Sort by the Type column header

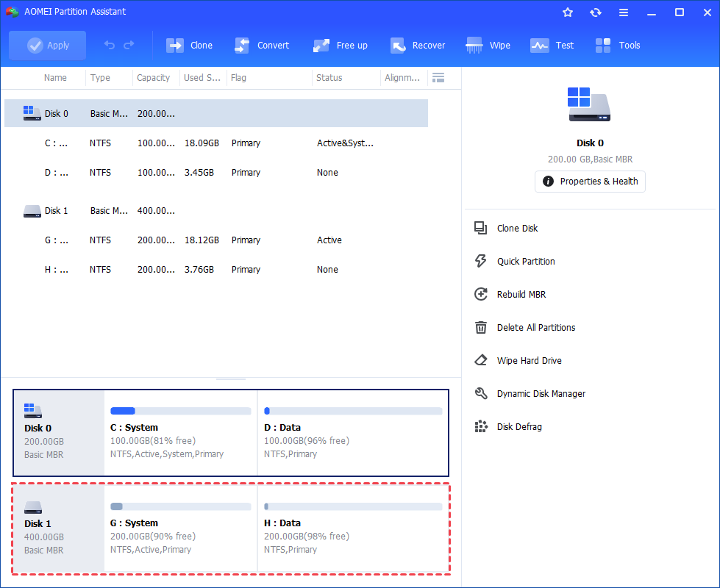[100, 78]
